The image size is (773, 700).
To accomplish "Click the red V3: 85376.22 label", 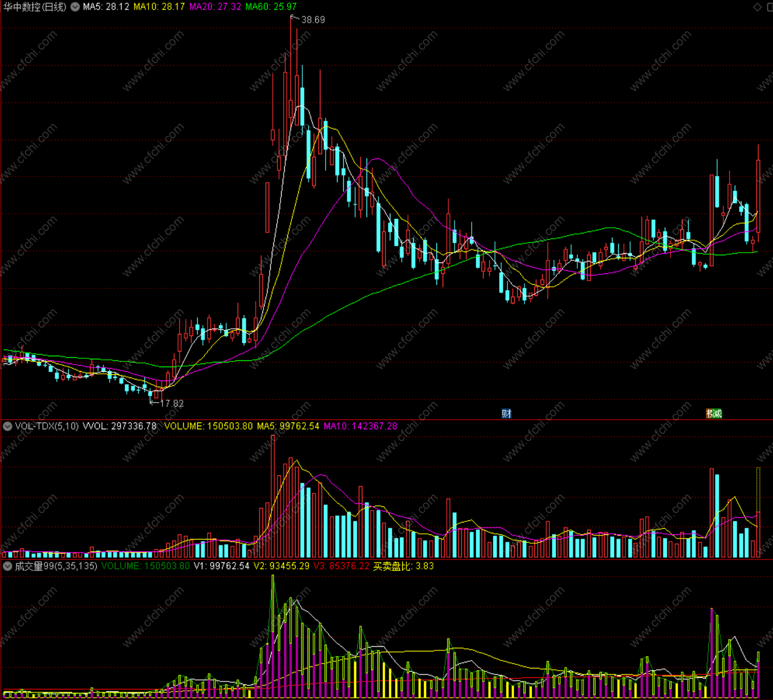I will 341,566.
